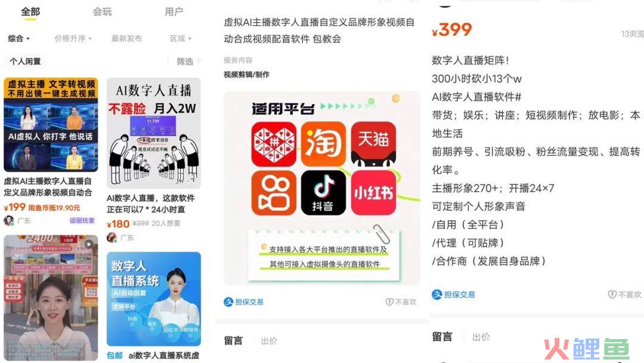Select 出价 next to middle 留言
Screen dimensions: 644x363
coord(269,341)
